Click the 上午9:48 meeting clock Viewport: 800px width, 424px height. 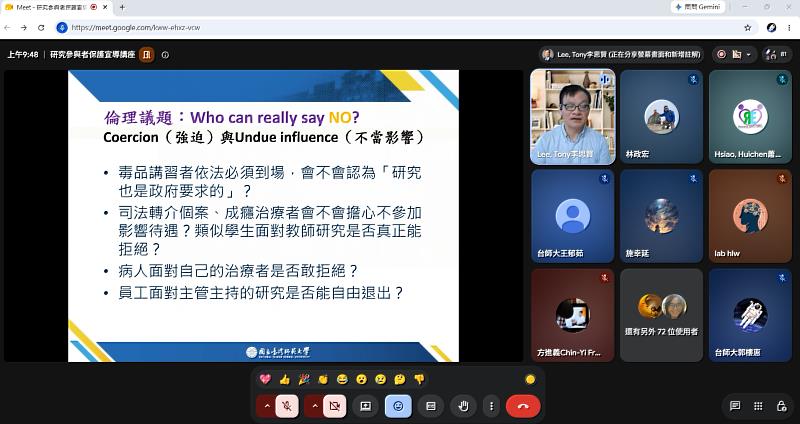tap(22, 55)
